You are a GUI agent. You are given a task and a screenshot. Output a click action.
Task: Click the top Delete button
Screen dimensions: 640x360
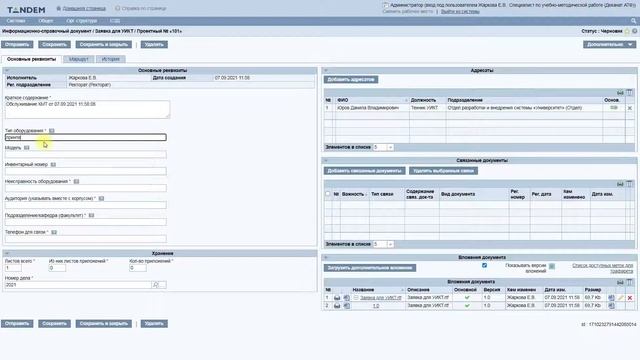point(154,44)
